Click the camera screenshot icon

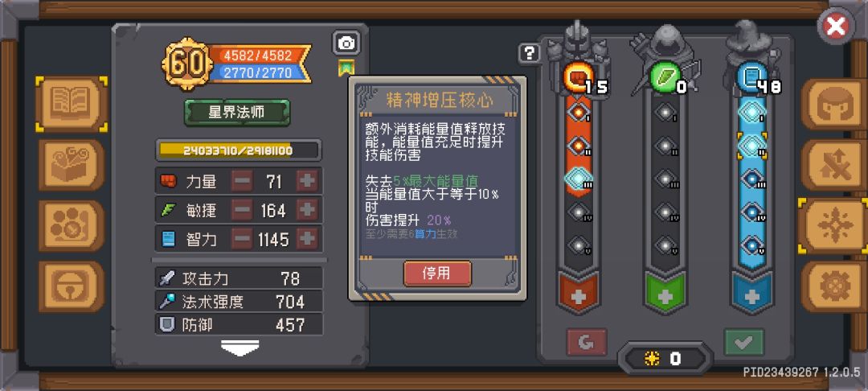click(x=346, y=43)
